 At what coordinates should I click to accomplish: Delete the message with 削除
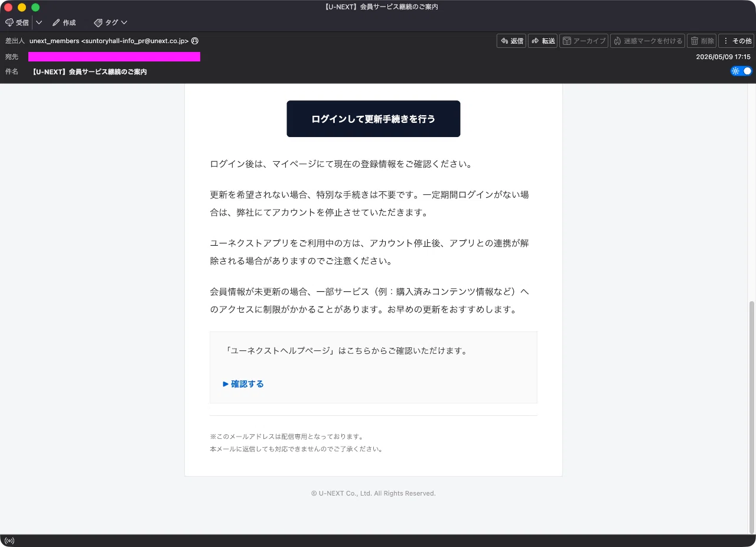pyautogui.click(x=702, y=41)
